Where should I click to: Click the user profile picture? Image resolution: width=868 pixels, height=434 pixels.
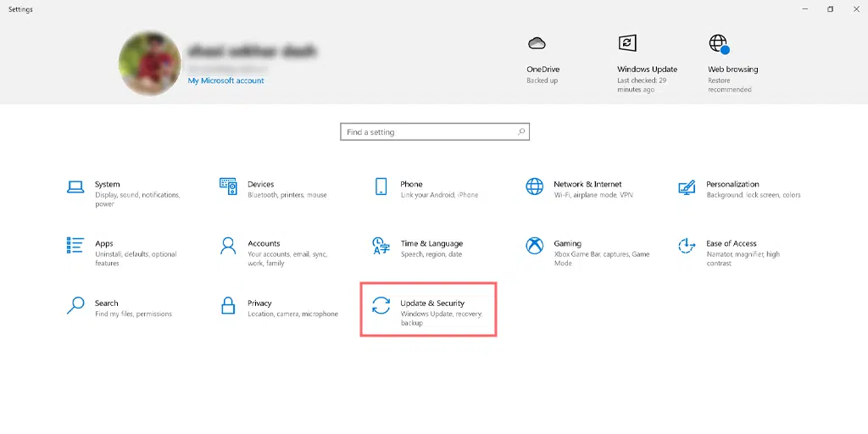(x=150, y=64)
